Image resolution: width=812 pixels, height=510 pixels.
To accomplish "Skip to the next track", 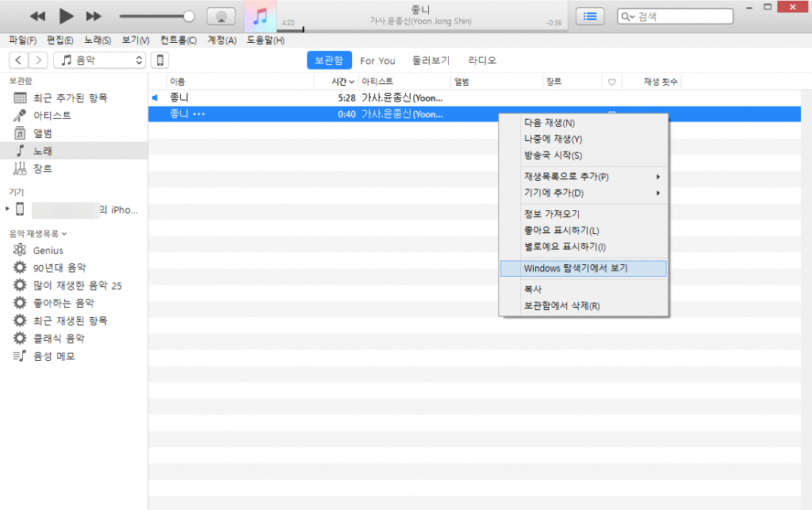I will (94, 16).
